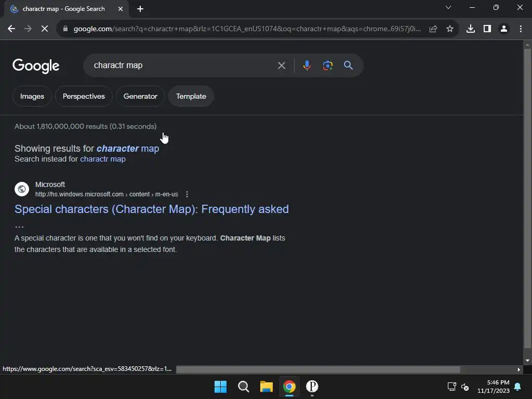
Task: Edit the charactr map search field
Action: 183,65
